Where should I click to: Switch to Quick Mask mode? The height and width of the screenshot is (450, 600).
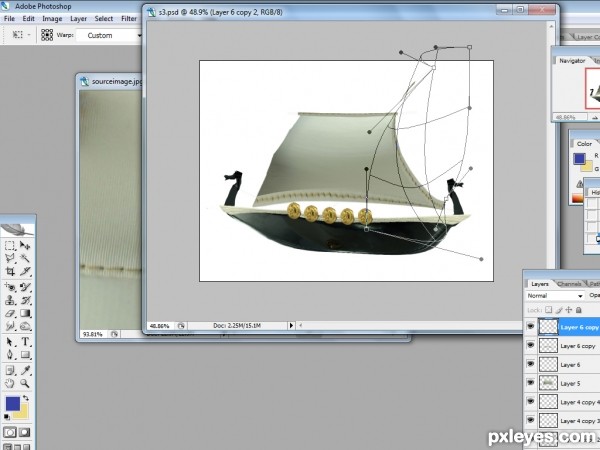(x=25, y=432)
